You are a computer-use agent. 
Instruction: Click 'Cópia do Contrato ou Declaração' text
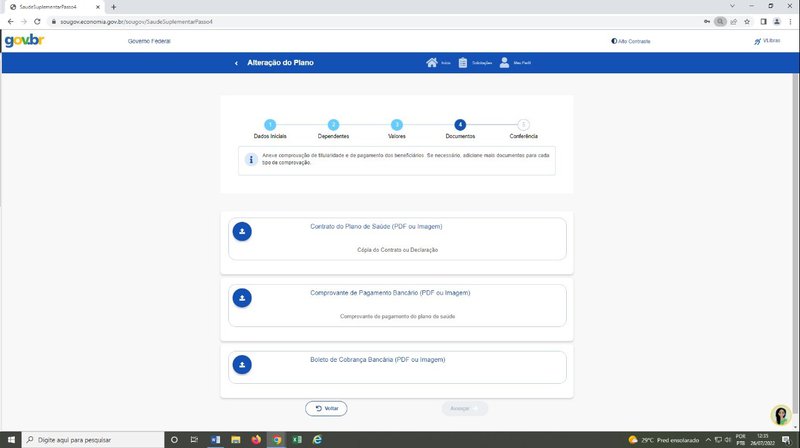(397, 250)
